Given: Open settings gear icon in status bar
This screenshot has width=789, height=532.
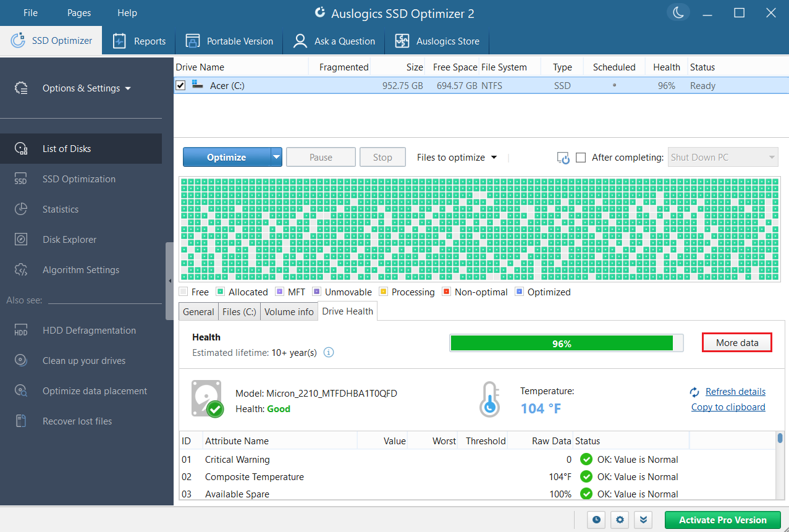Looking at the screenshot, I should click(x=620, y=520).
